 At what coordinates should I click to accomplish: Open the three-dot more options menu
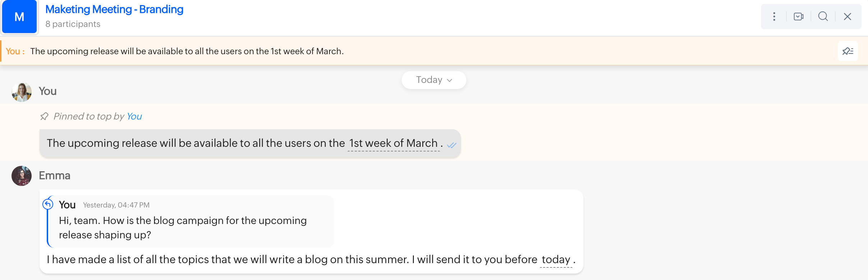[x=774, y=17]
